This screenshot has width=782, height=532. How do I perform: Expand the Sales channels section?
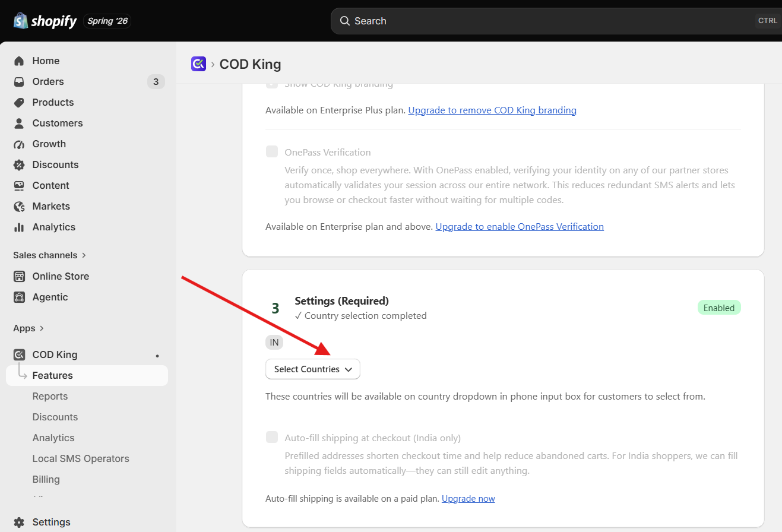50,255
